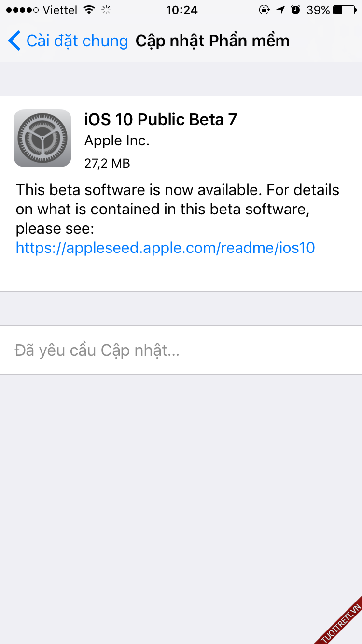
Task: Tap the 27,2 MB update size text
Action: click(107, 163)
